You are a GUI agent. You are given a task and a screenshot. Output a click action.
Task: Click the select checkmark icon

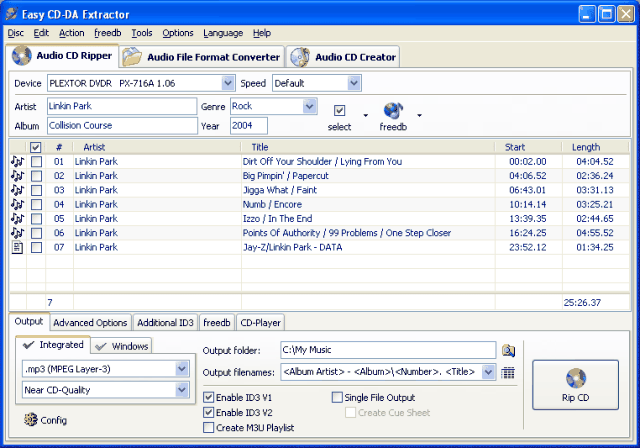(x=339, y=111)
